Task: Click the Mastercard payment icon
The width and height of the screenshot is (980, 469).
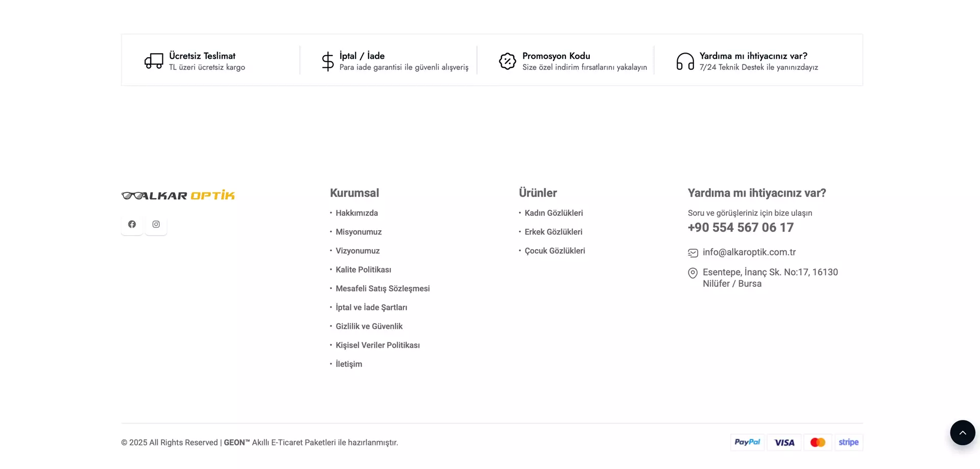Action: pyautogui.click(x=818, y=442)
